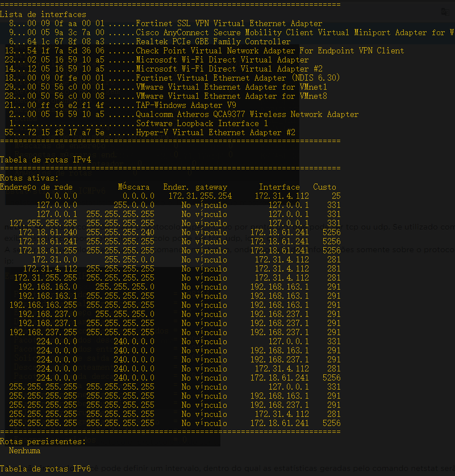
Task: Click the 'Tabela de rotas IPv6' heading
Action: pyautogui.click(x=45, y=469)
